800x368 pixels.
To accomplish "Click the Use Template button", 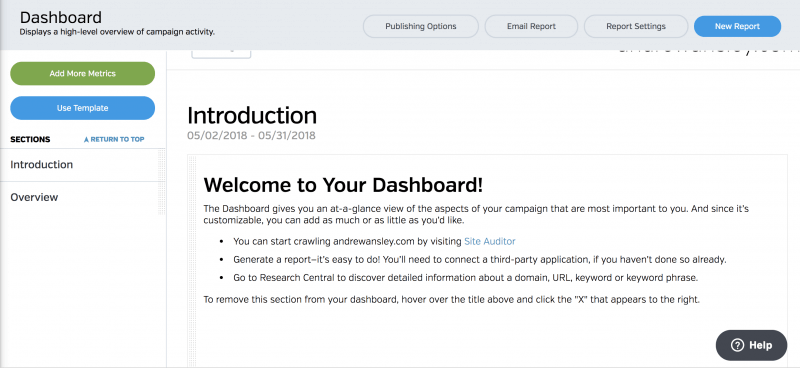I will (83, 108).
